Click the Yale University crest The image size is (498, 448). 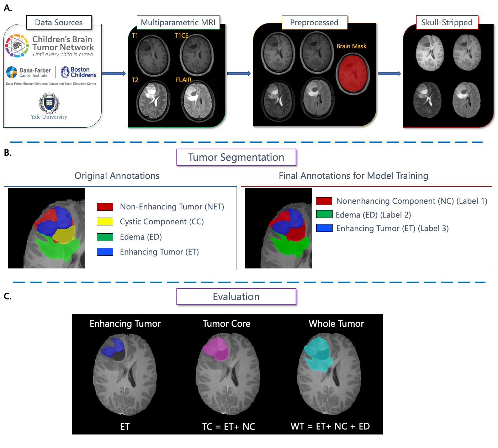pos(49,103)
